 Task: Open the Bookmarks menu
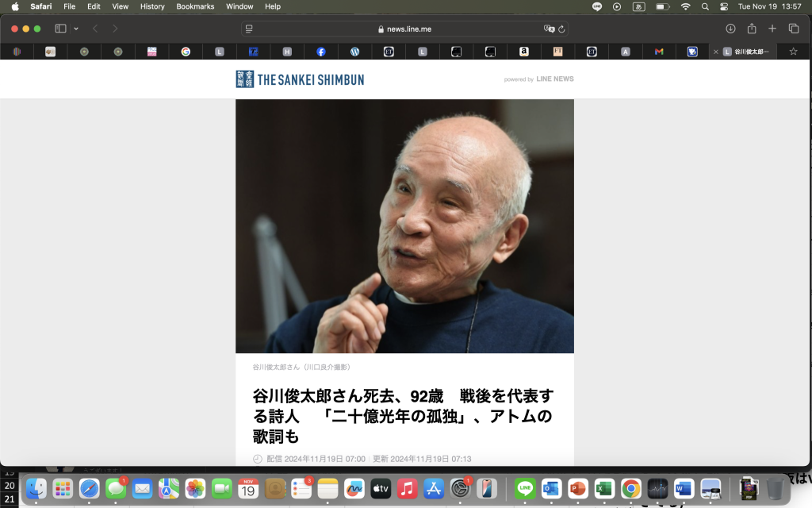tap(195, 6)
